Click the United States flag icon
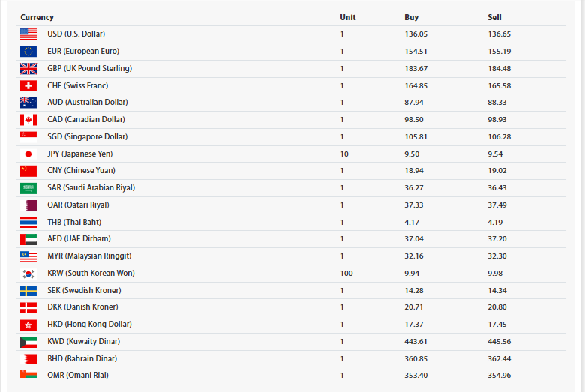The image size is (585, 392). point(28,34)
